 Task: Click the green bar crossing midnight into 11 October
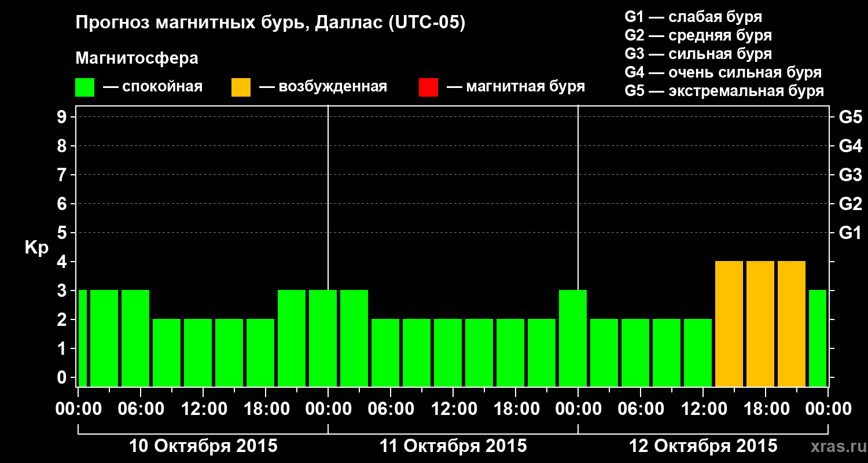323,338
